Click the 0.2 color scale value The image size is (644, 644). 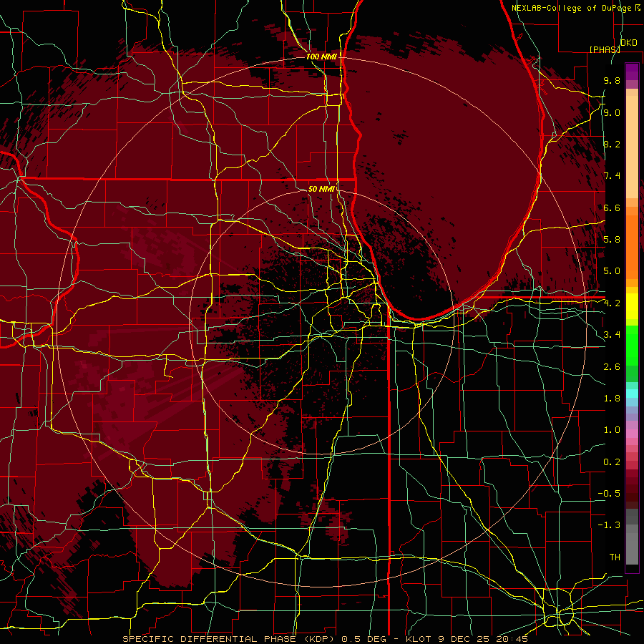(x=612, y=462)
